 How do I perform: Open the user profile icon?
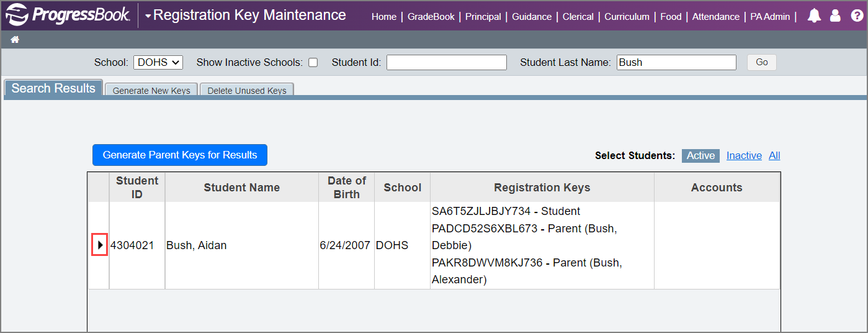(835, 16)
